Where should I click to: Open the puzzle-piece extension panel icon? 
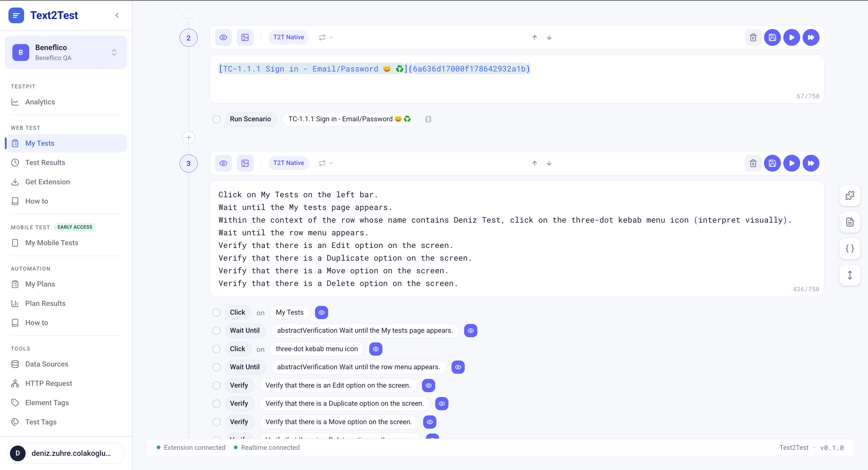pos(850,195)
